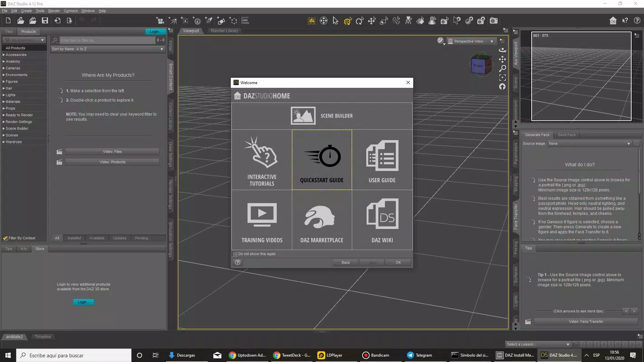Open the DAZ Marketplace tile
The height and width of the screenshot is (362, 644).
(322, 220)
